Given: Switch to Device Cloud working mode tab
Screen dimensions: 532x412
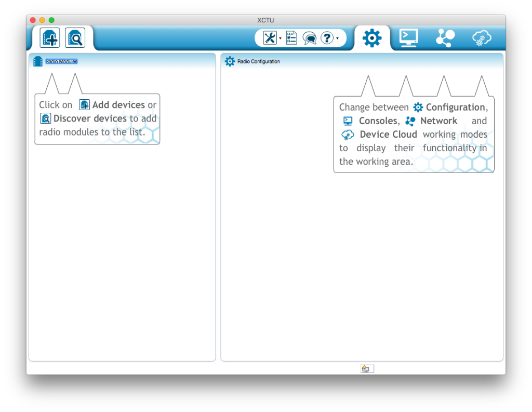Looking at the screenshot, I should (482, 38).
